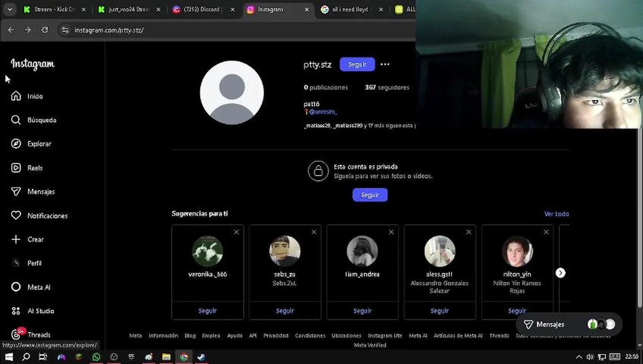This screenshot has width=643, height=364.
Task: Follow aless.gstl via Seguir
Action: (440, 311)
